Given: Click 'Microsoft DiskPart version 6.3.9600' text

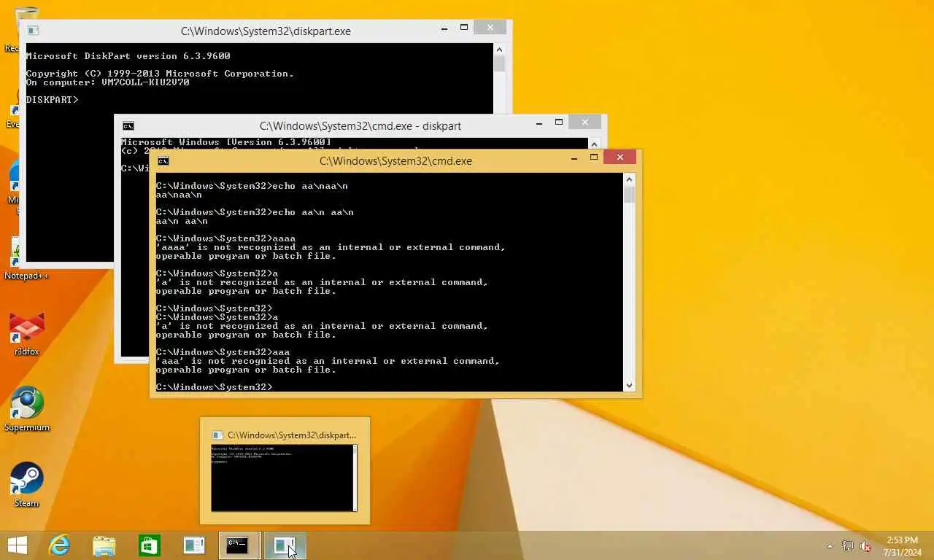Looking at the screenshot, I should coord(128,56).
